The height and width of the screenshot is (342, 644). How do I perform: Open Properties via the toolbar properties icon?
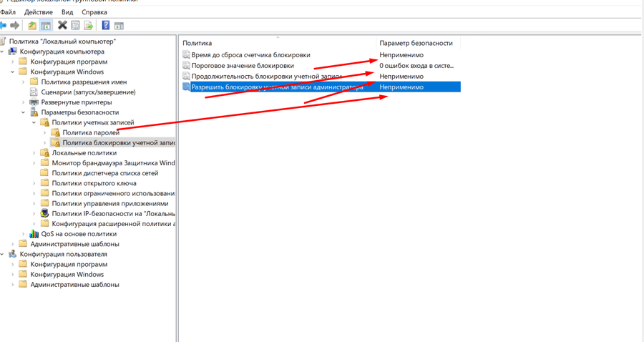(x=75, y=26)
